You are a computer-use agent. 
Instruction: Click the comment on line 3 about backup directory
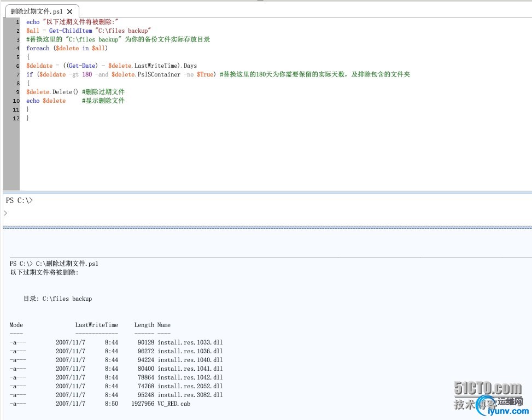(x=118, y=39)
